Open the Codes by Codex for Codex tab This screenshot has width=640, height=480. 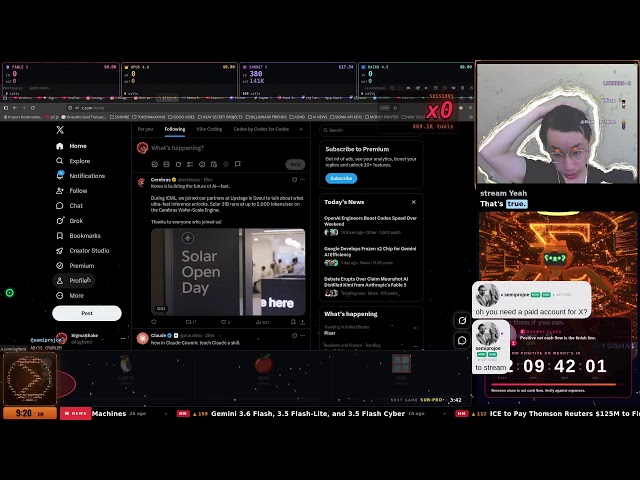(x=261, y=129)
